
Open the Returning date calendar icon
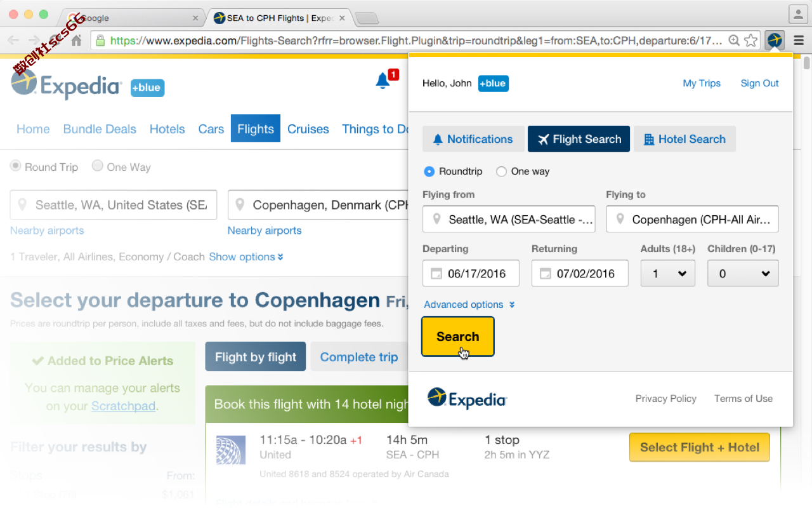coord(545,274)
